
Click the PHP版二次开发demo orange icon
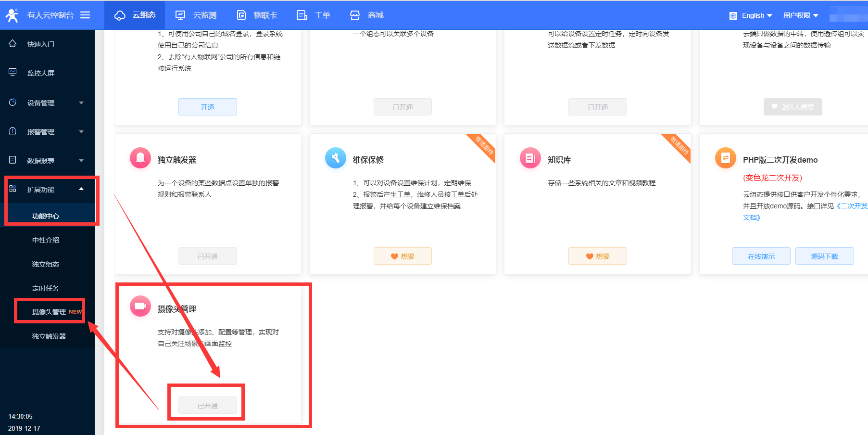coord(725,158)
